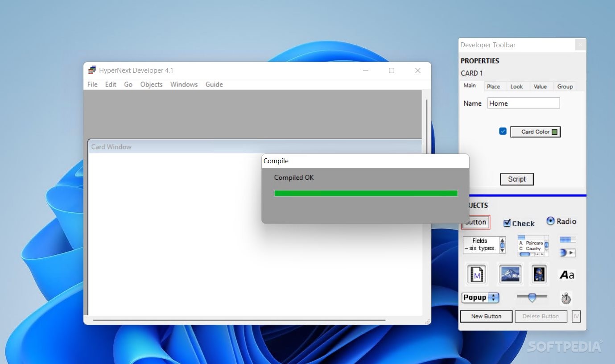Close the Developer Toolbar window
The image size is (615, 364).
point(579,45)
